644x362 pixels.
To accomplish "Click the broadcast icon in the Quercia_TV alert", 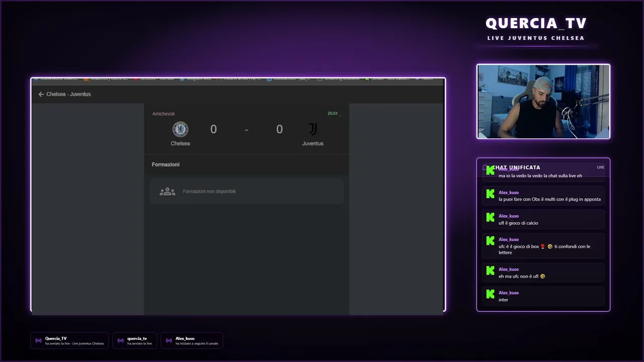I will coord(38,341).
